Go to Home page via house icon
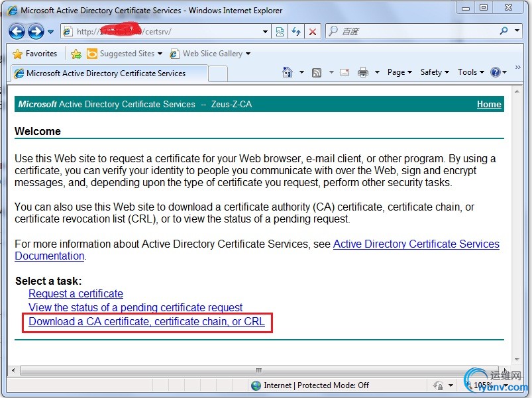The width and height of the screenshot is (532, 398). [x=288, y=72]
